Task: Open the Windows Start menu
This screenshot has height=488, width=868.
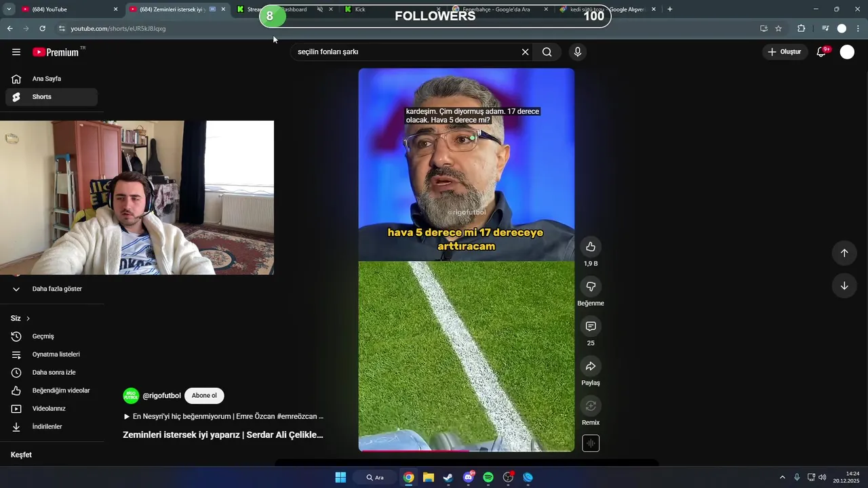Action: coord(340,477)
